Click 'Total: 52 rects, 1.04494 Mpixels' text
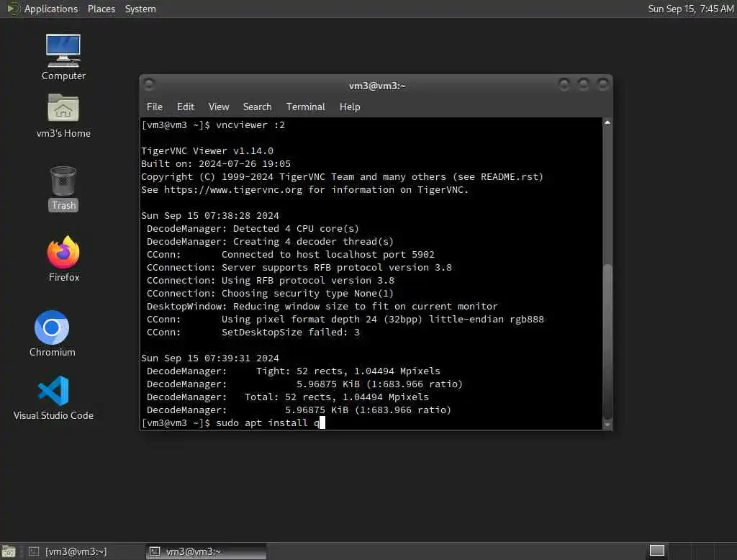Screen dimensions: 737x560 (x=337, y=397)
